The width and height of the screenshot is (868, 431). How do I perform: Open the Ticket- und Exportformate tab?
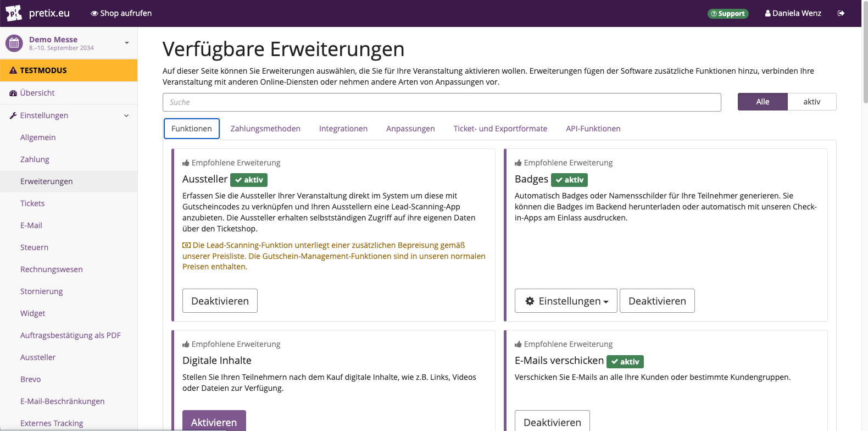[500, 129]
